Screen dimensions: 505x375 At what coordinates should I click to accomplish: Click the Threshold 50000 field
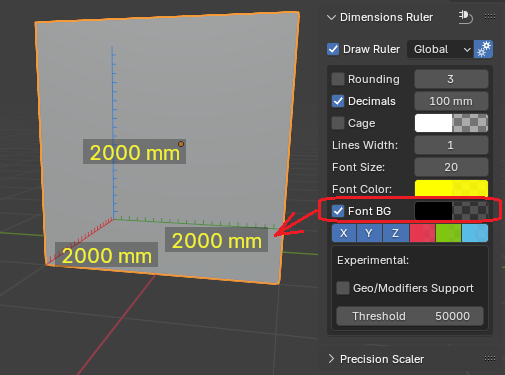coord(410,316)
